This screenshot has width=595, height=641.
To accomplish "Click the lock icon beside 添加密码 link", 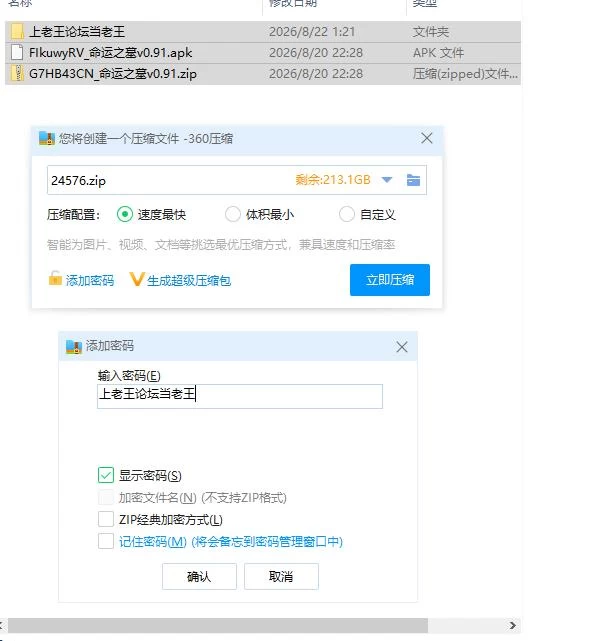I will [55, 278].
